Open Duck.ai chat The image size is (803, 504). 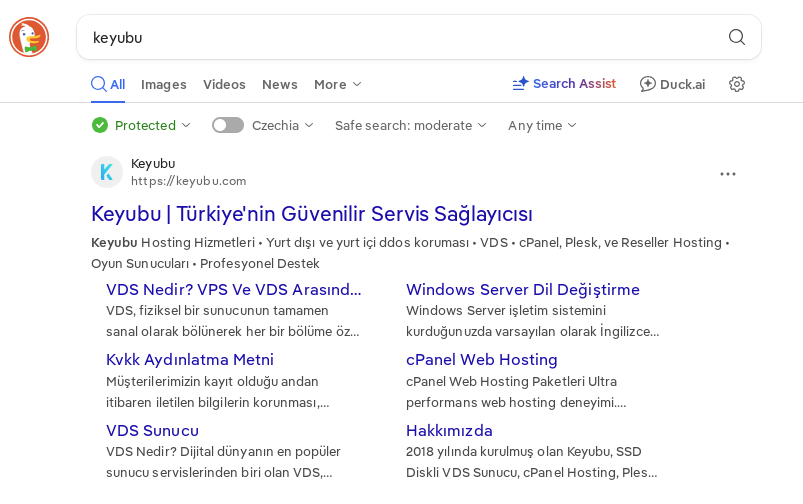tap(672, 84)
